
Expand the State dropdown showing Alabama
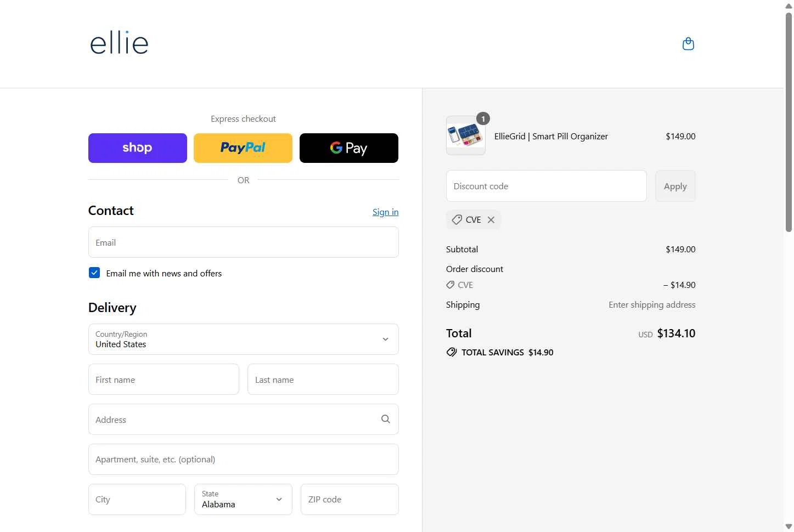243,499
